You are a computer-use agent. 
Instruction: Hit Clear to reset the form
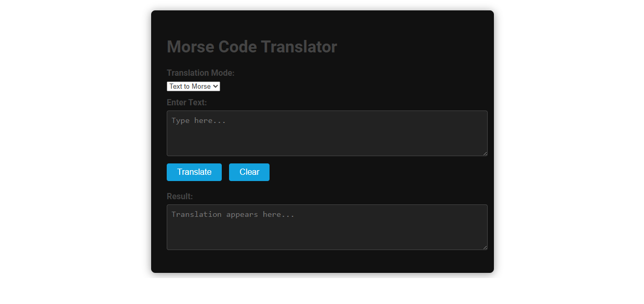[x=249, y=172]
